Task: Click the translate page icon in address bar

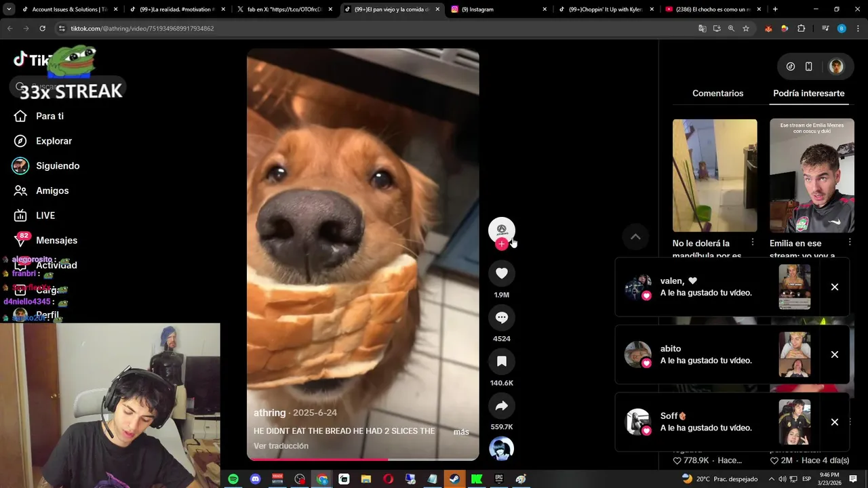Action: pyautogui.click(x=703, y=28)
